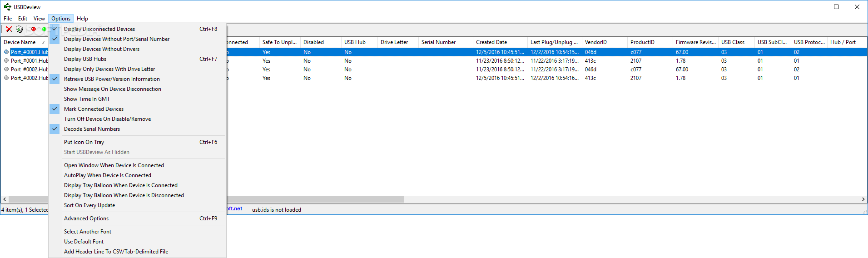868x258 pixels.
Task: Enable Show Message On Device Disconnection
Action: pos(137,89)
